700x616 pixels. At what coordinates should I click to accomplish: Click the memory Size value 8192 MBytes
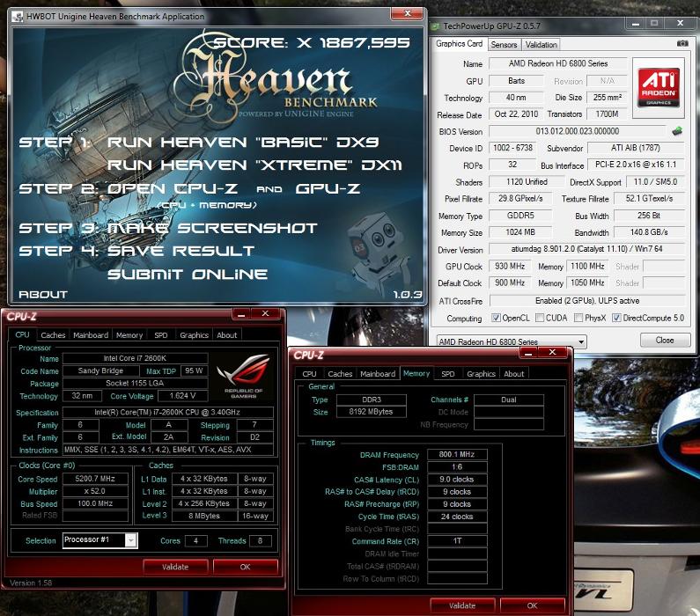click(371, 412)
